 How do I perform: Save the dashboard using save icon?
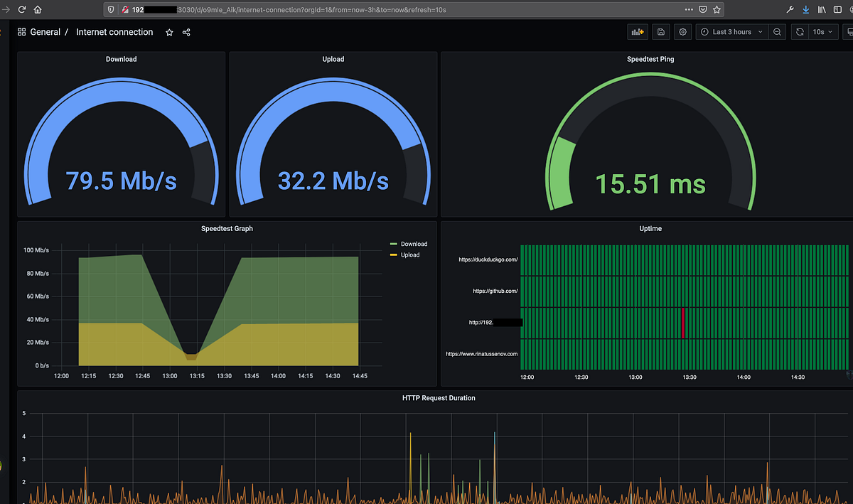[x=660, y=31]
